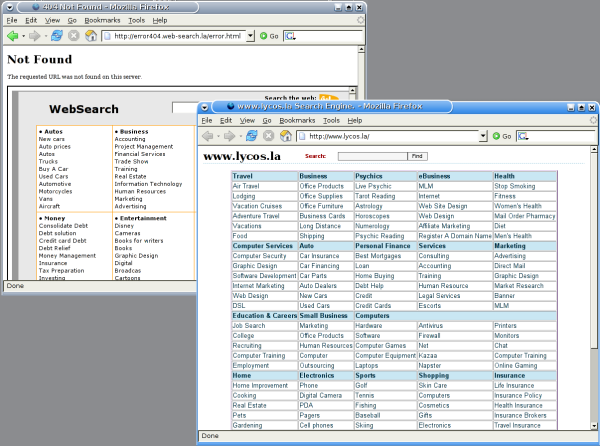Image resolution: width=600 pixels, height=446 pixels.
Task: Click Back arrow in lycos.la window
Action: [x=207, y=136]
